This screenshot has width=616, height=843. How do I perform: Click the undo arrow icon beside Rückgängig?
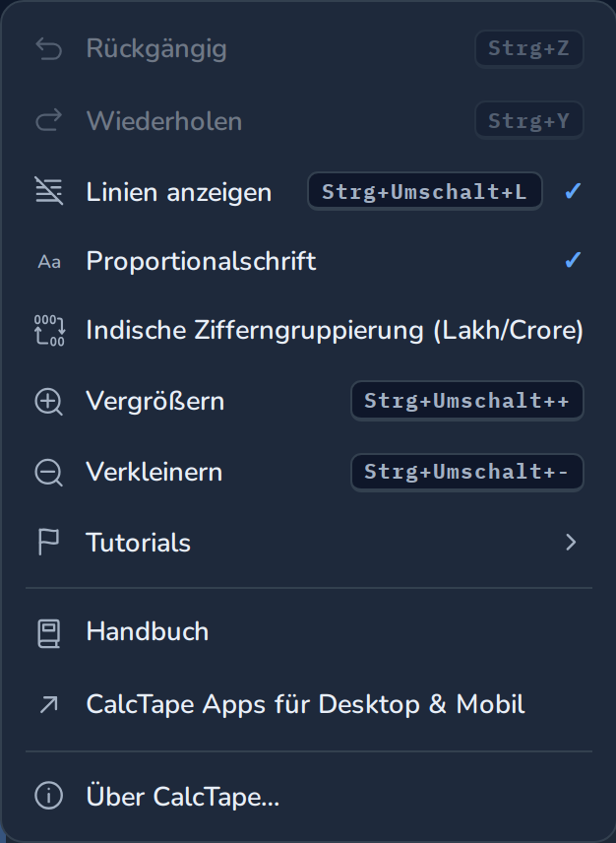click(x=49, y=49)
